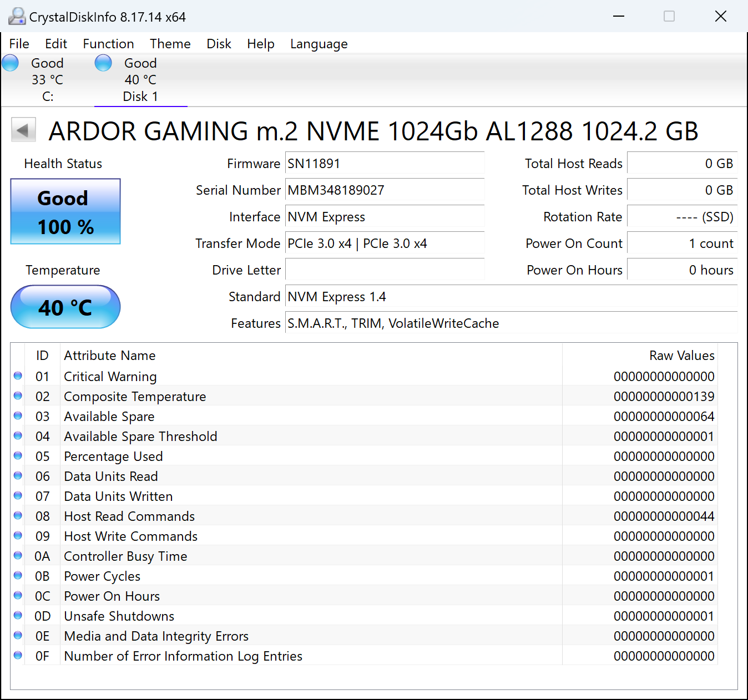Click the Composite Temperature attribute name
This screenshot has width=748, height=700.
[135, 397]
